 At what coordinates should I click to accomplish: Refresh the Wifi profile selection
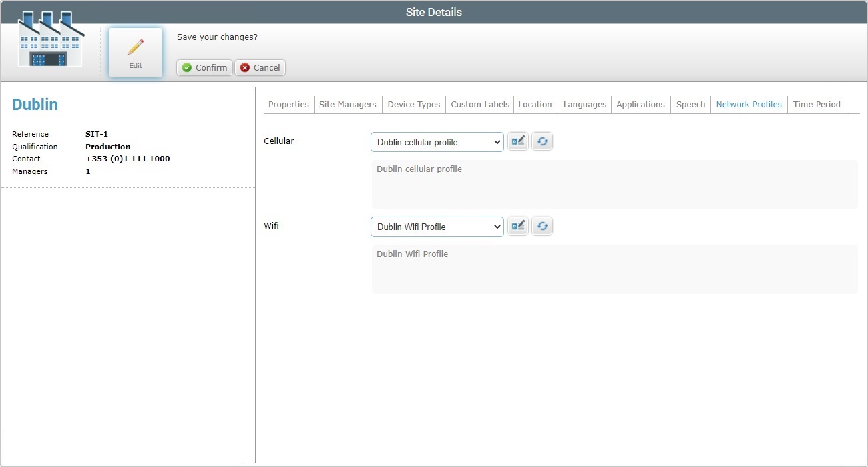(542, 225)
